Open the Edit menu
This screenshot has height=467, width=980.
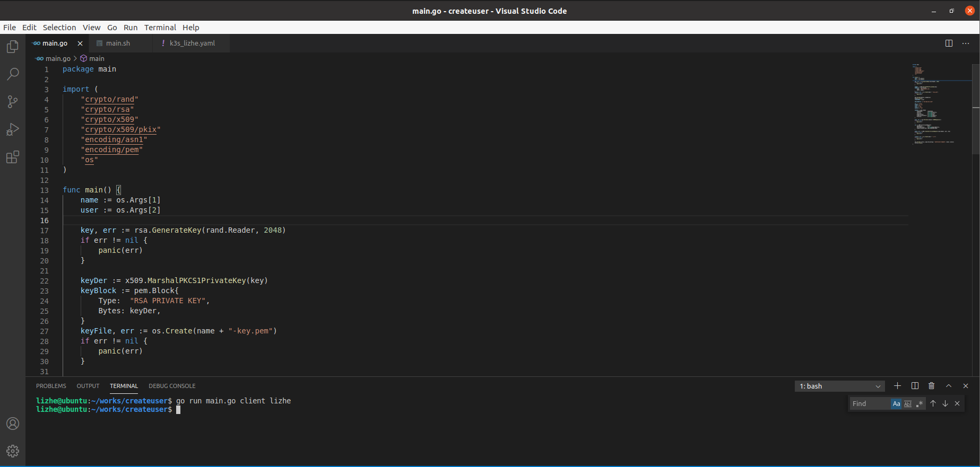29,28
